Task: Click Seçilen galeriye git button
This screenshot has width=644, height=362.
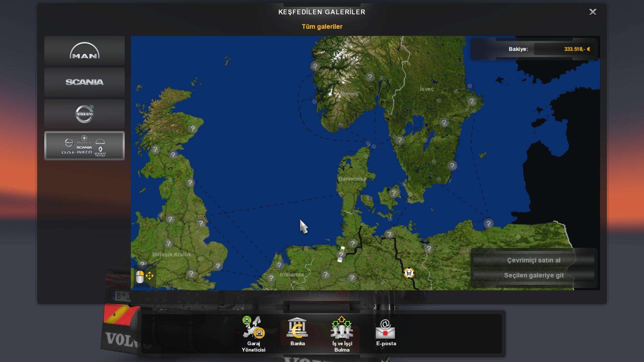Action: point(533,275)
